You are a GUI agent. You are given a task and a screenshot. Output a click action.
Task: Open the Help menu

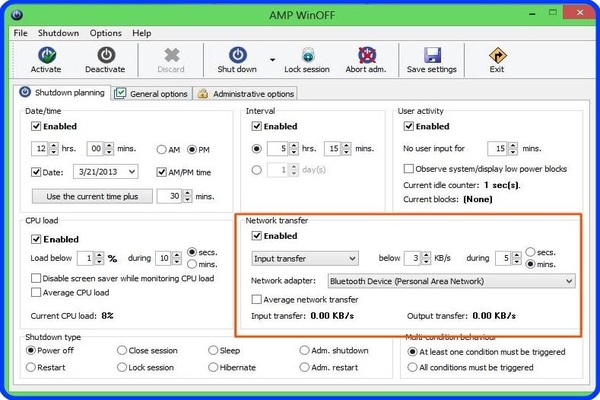point(142,33)
